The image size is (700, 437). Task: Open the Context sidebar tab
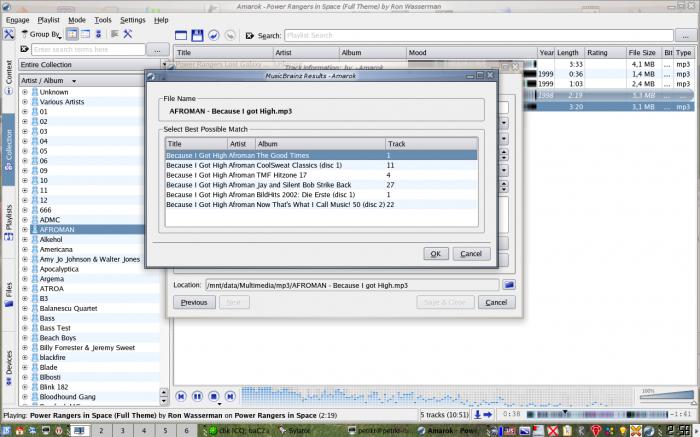click(x=8, y=77)
